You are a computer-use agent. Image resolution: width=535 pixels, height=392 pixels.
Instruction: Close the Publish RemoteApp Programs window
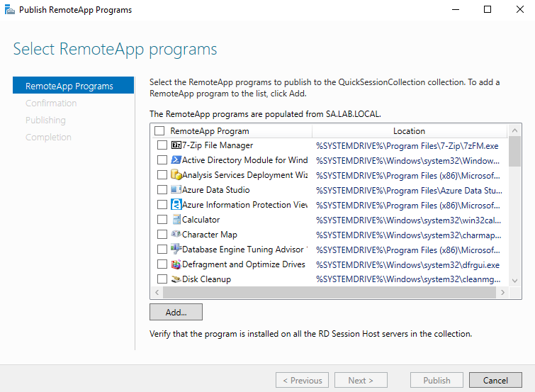click(519, 9)
